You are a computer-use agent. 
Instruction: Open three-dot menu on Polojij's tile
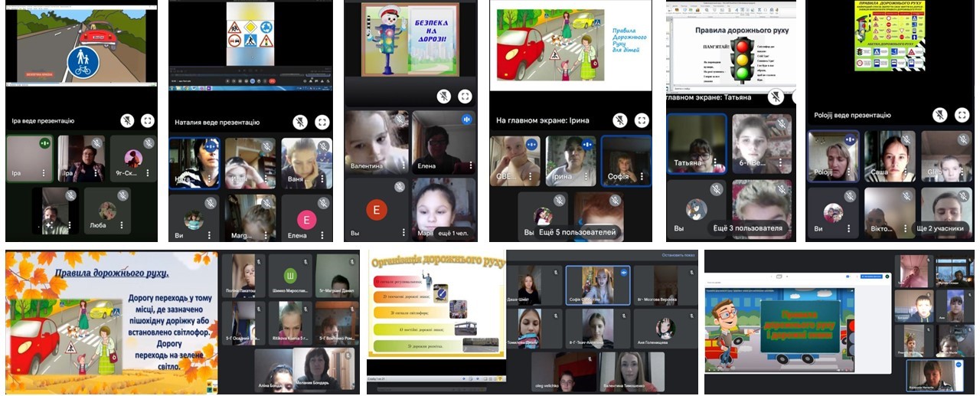tap(850, 172)
